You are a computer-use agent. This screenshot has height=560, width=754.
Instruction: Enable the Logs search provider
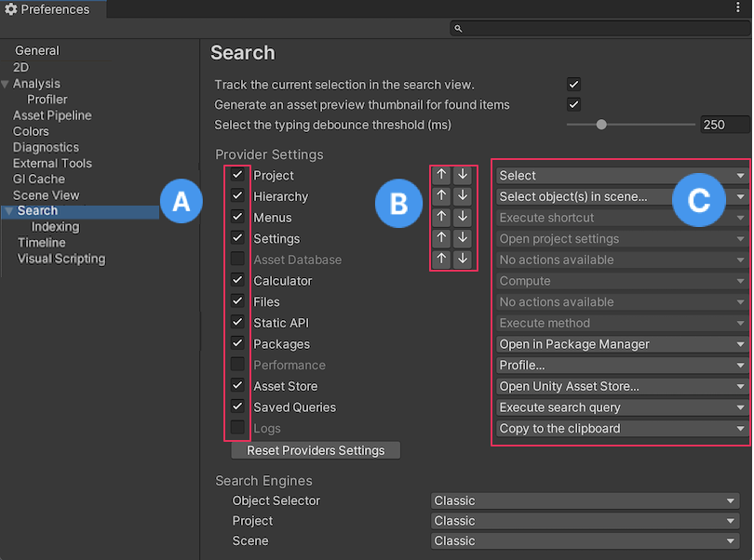point(237,428)
